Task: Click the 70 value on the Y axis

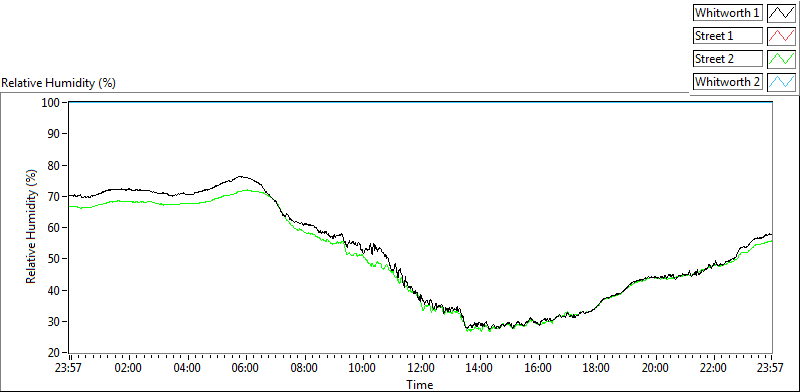Action: [55, 197]
